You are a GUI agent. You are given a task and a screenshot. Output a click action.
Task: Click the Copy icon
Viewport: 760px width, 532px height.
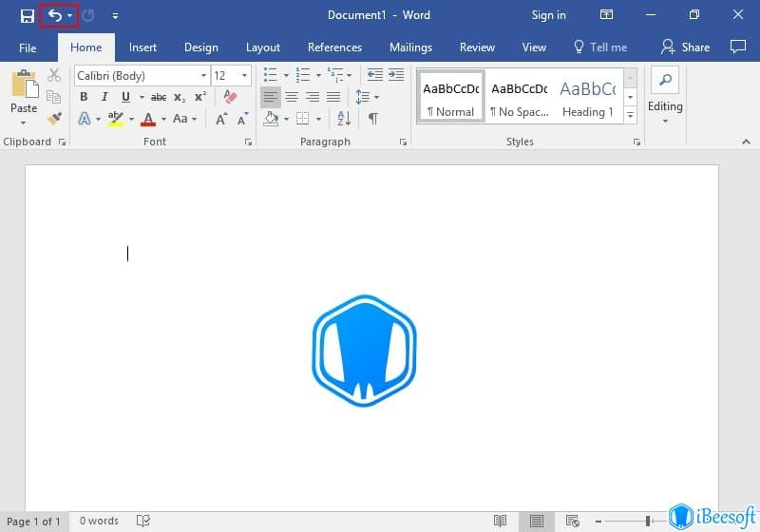tap(54, 97)
